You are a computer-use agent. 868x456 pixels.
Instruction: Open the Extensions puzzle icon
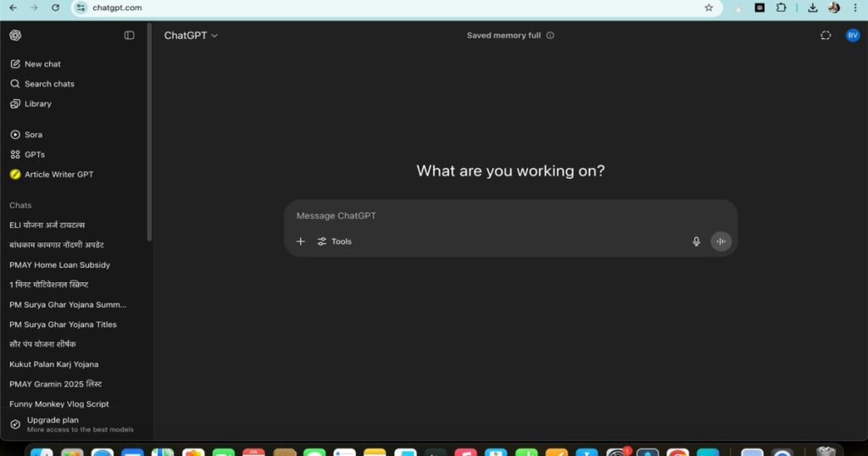(781, 8)
